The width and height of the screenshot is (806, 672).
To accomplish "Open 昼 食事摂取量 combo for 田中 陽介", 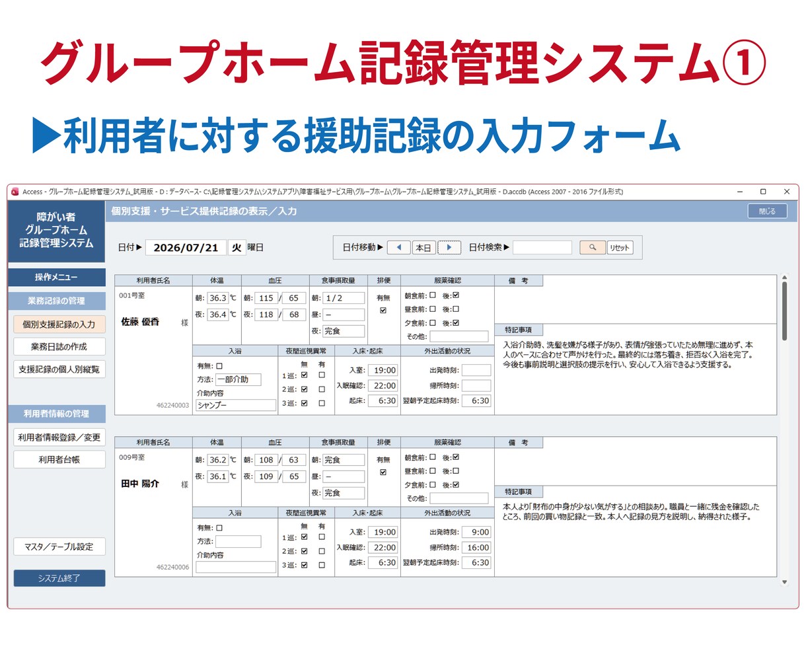I will tap(344, 476).
